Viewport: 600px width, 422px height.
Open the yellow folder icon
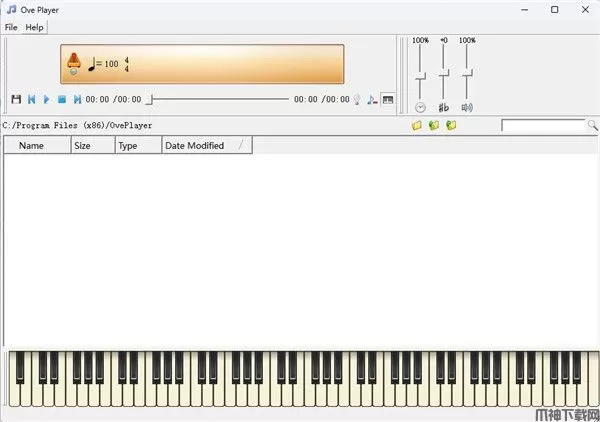(x=417, y=125)
